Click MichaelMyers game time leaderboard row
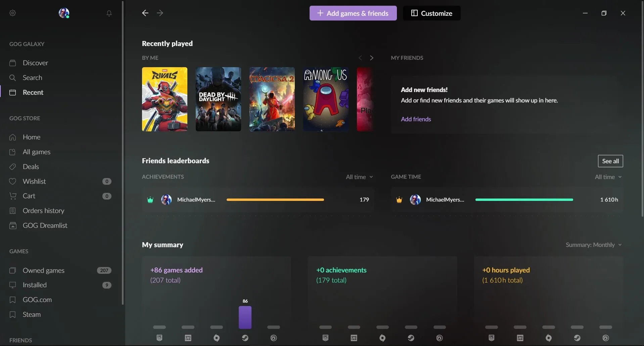 click(x=507, y=200)
